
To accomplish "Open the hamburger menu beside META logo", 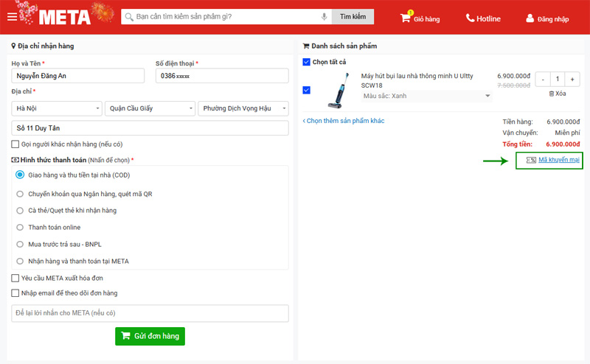I will tap(12, 17).
